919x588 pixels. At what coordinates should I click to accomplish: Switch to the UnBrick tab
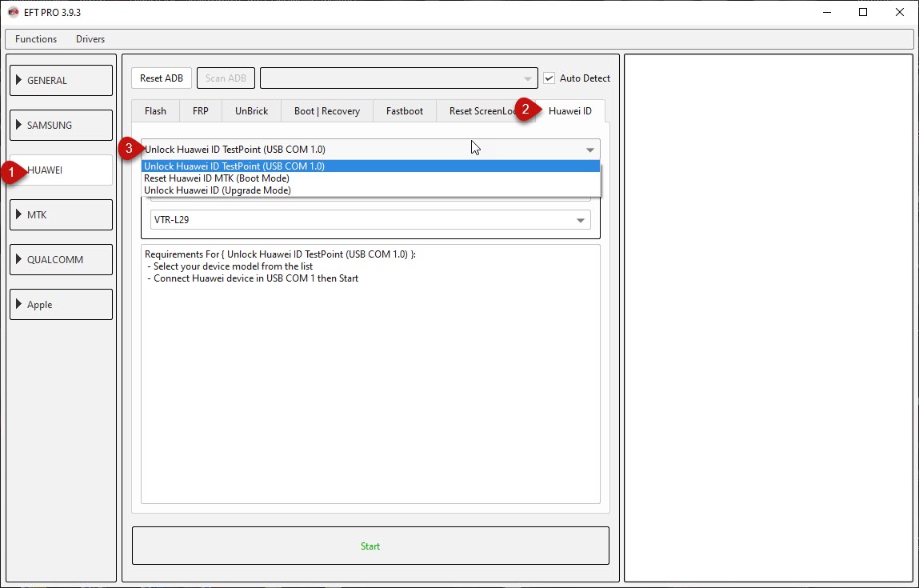(251, 110)
